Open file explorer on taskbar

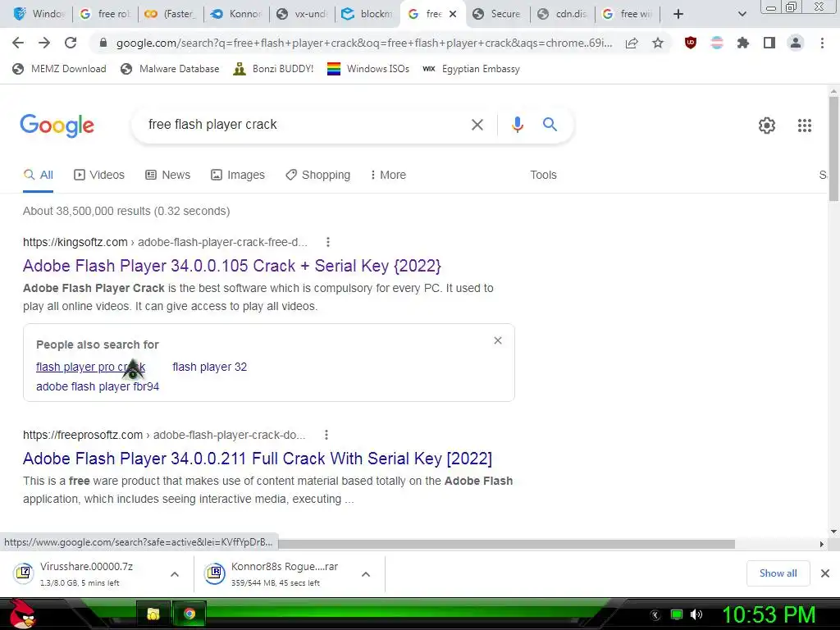[x=153, y=614]
